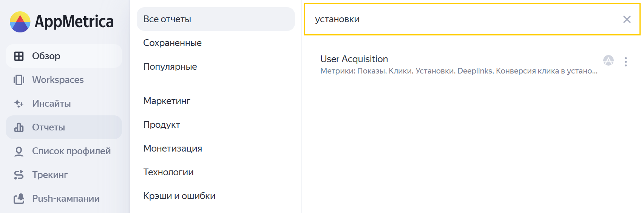Open the Маркетинг report category
644x213 pixels.
pos(167,101)
